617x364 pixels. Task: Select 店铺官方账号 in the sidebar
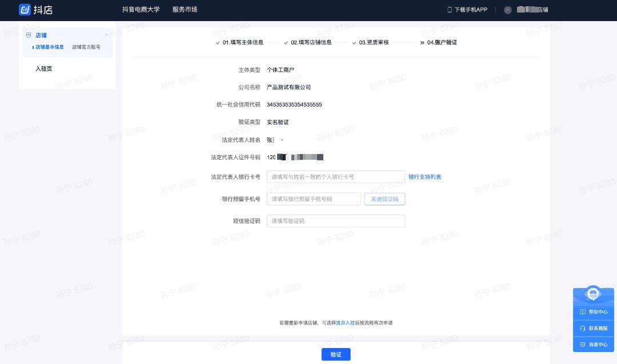click(86, 47)
